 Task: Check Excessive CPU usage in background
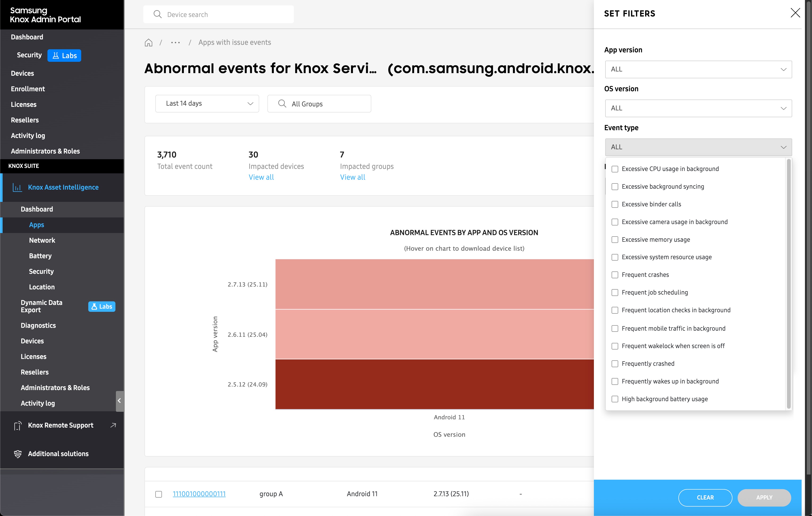(615, 169)
